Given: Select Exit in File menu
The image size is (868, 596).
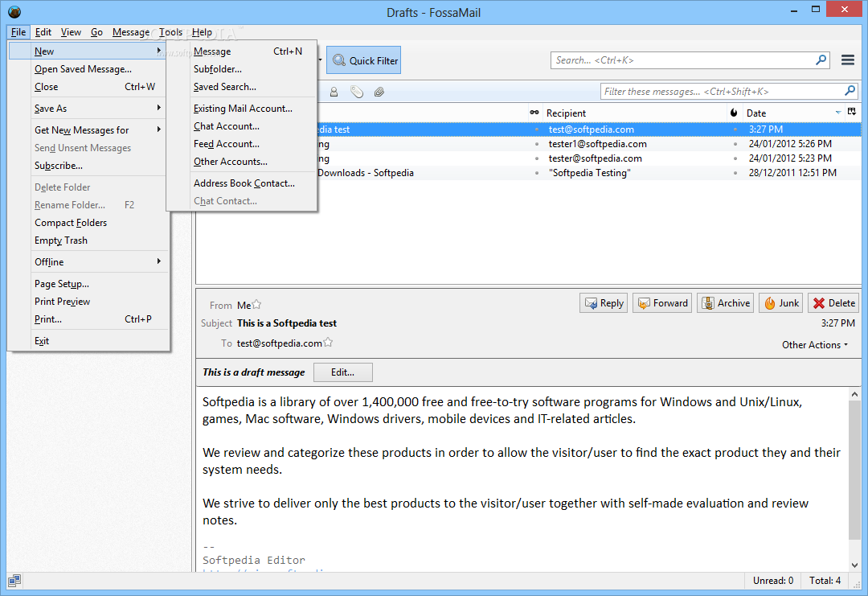Looking at the screenshot, I should [x=88, y=340].
